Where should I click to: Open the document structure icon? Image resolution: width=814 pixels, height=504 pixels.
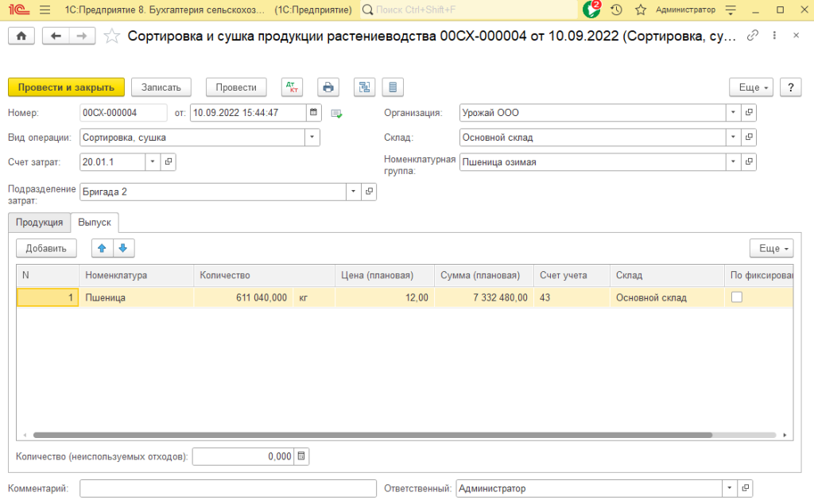click(365, 87)
